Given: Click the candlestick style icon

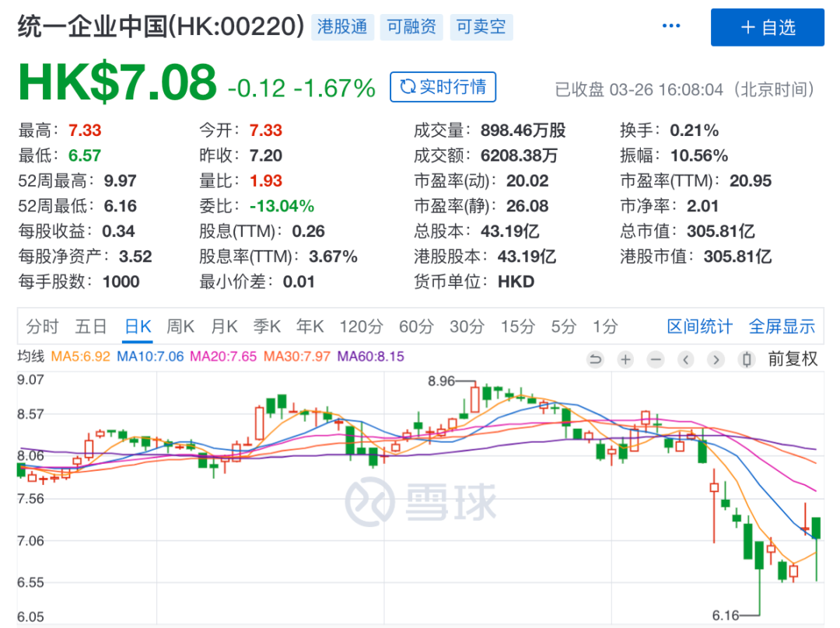Looking at the screenshot, I should pos(746,359).
